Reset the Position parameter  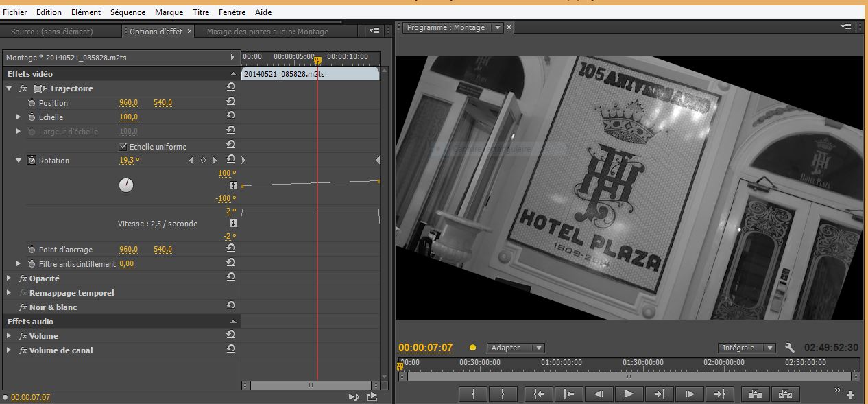coord(231,102)
